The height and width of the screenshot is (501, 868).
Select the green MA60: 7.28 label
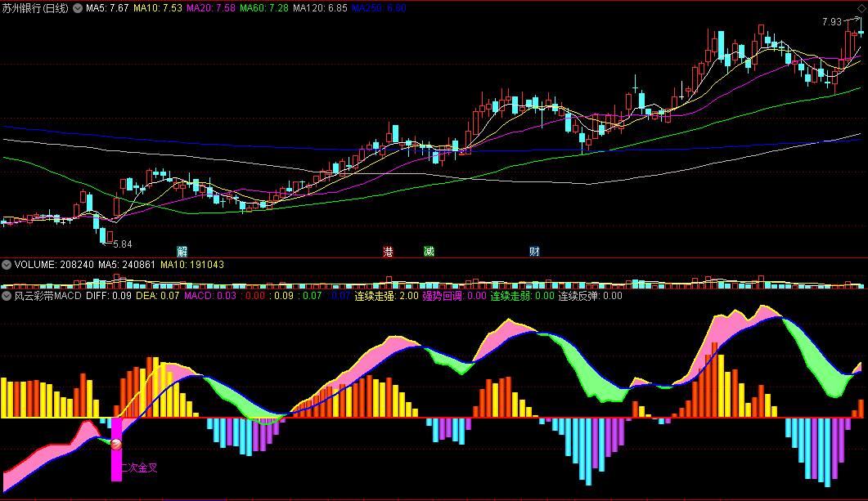(x=264, y=8)
